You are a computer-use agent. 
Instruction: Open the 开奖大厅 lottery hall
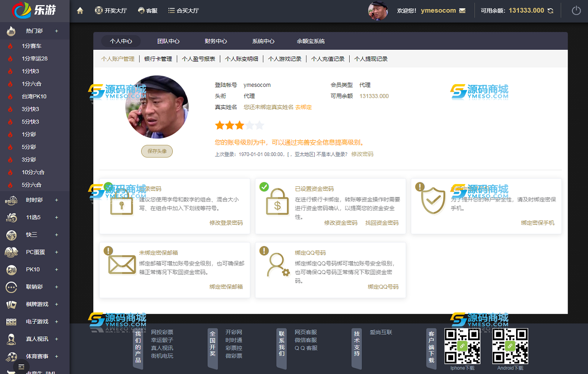point(111,10)
